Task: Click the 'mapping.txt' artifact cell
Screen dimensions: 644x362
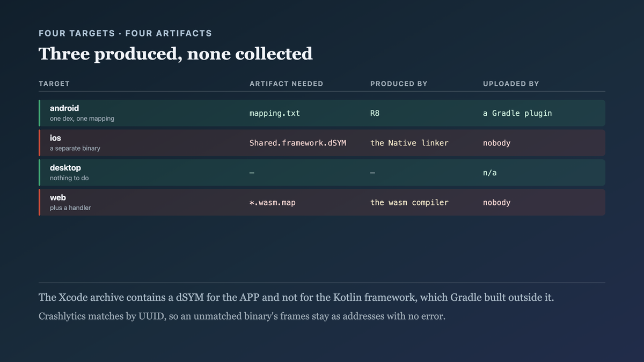Action: pyautogui.click(x=275, y=113)
